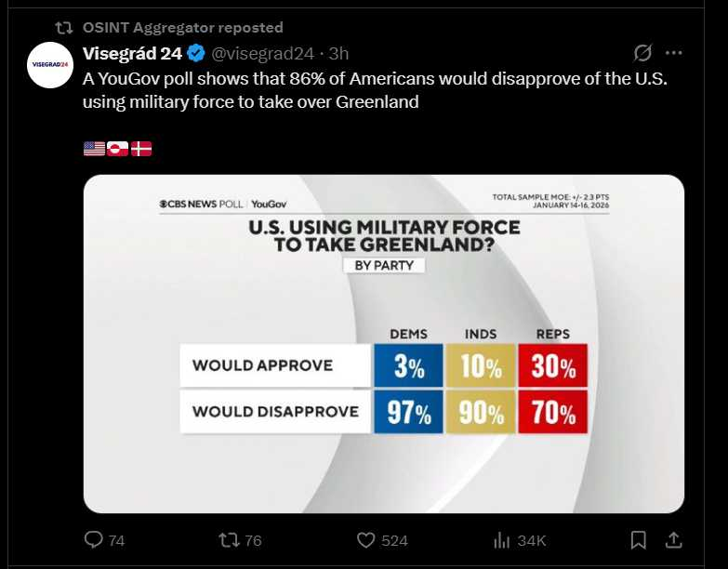The width and height of the screenshot is (728, 569).
Task: Bookmark the Greenland poll post
Action: [639, 540]
